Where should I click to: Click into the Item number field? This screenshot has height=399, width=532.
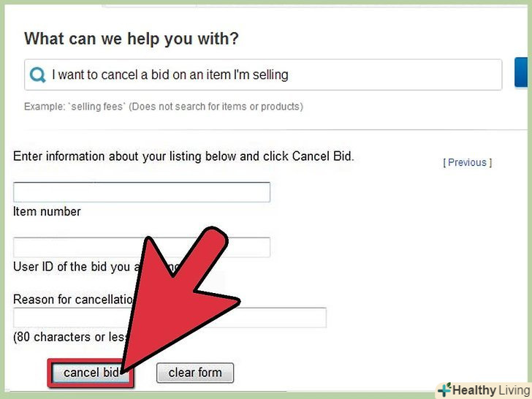pyautogui.click(x=142, y=192)
